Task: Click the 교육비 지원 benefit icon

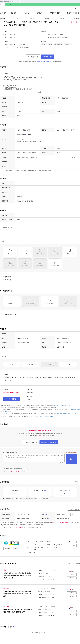Action: [x=55, y=252]
